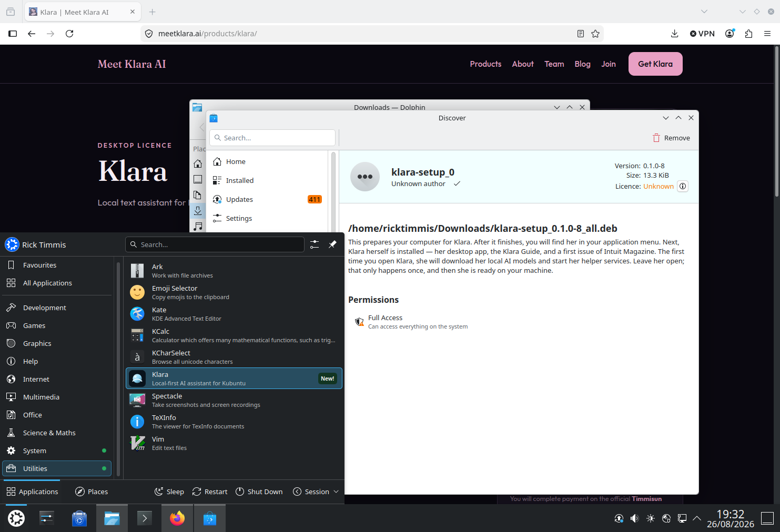Focus the launcher search field
780x532 pixels.
click(215, 244)
